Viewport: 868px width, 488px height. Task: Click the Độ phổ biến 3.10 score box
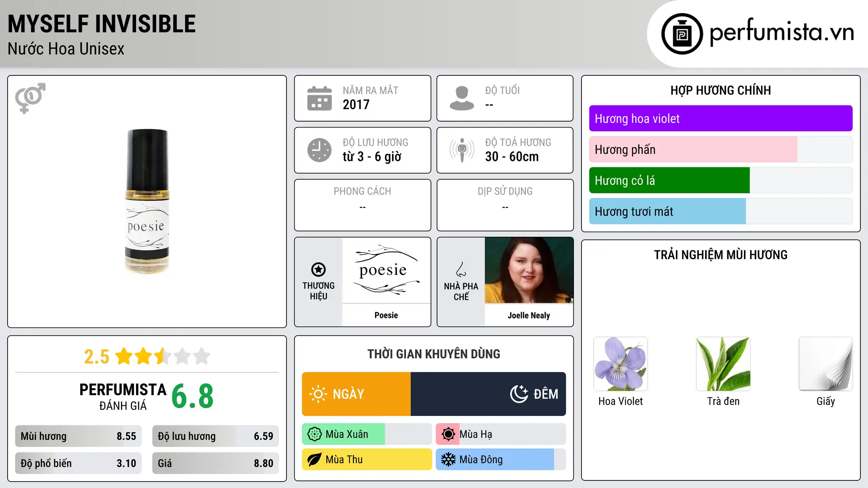coord(78,463)
